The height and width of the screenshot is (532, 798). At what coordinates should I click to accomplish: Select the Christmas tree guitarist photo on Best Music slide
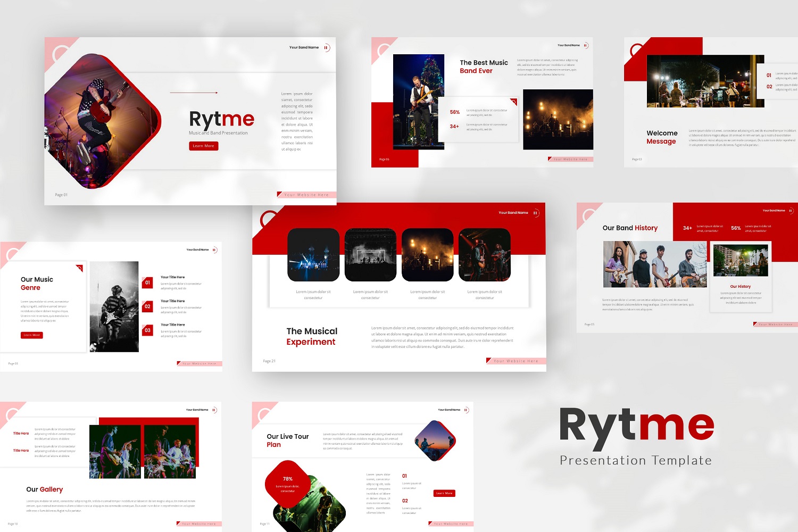pyautogui.click(x=419, y=102)
